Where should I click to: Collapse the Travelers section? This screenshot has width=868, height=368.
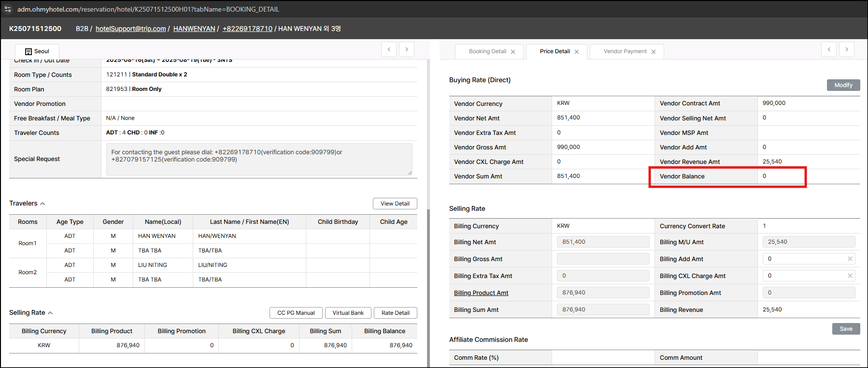[43, 204]
